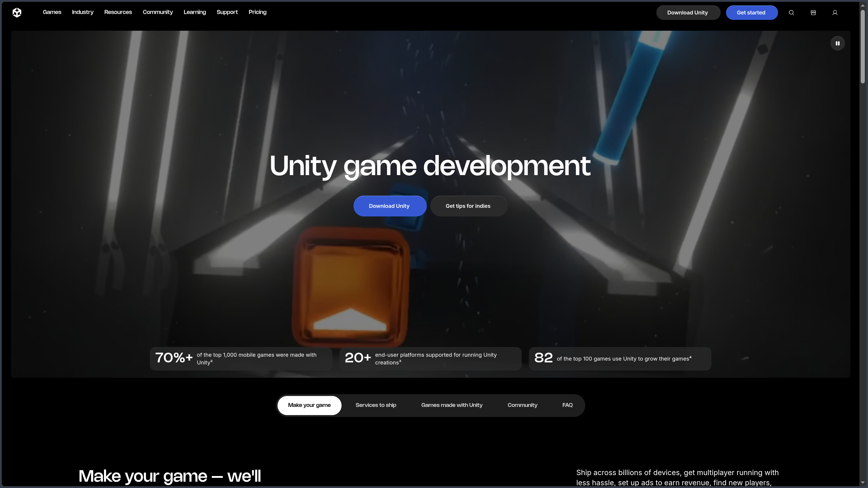Screen dimensions: 868x488
Task: Click the 82 of top 100 statistic
Action: [620, 359]
